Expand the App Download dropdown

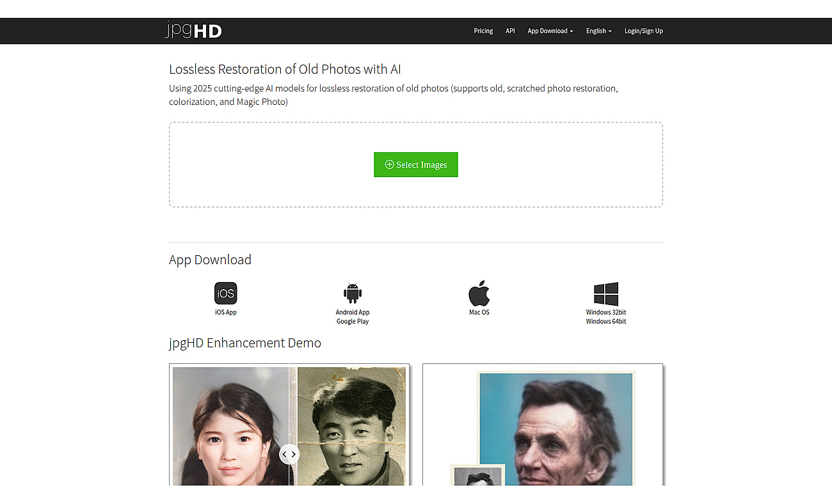[550, 31]
